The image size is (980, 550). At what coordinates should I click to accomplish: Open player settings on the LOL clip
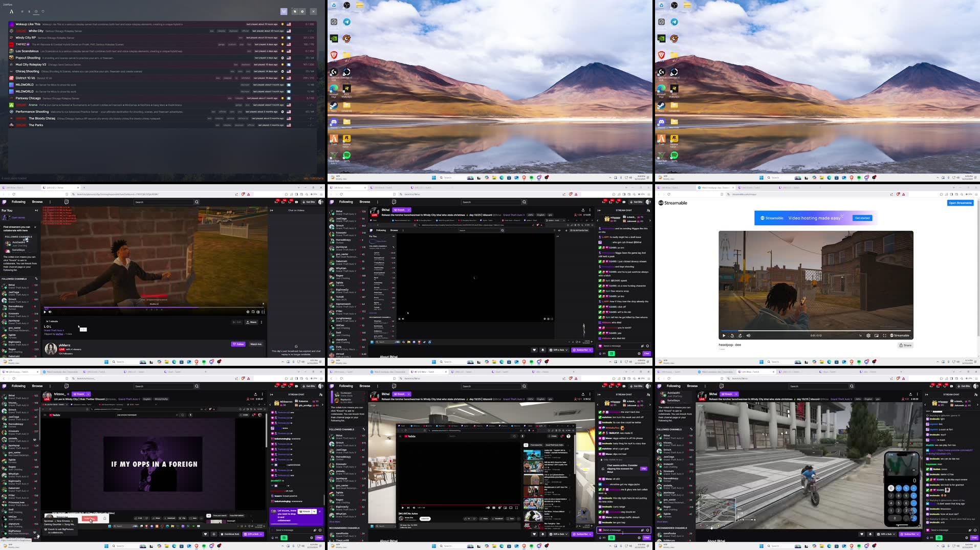[x=248, y=312]
